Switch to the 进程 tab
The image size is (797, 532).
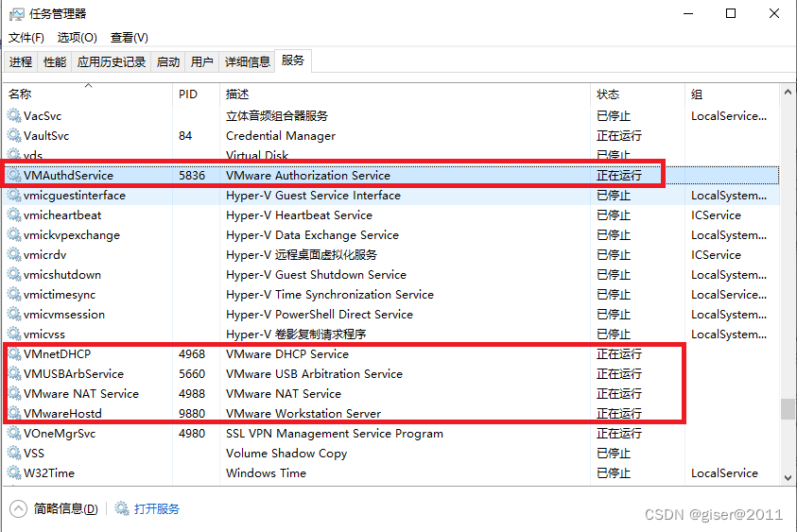point(21,62)
